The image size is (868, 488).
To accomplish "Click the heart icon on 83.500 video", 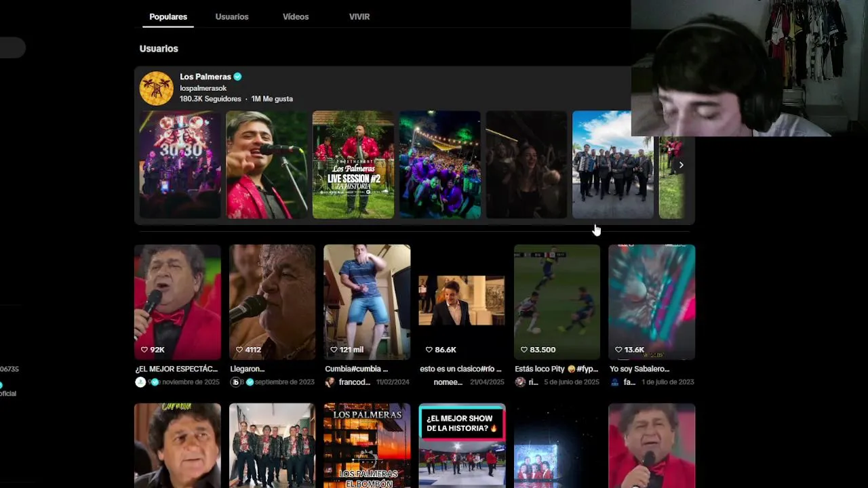I will (524, 350).
